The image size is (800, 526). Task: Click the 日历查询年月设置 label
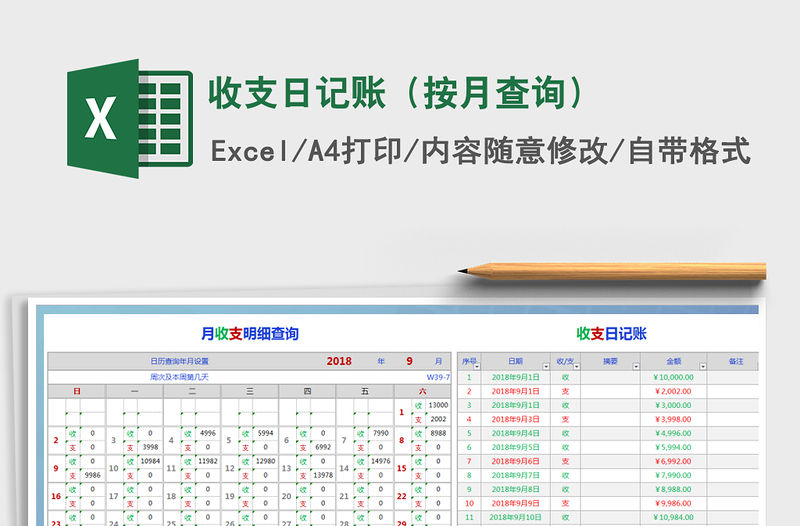[180, 361]
